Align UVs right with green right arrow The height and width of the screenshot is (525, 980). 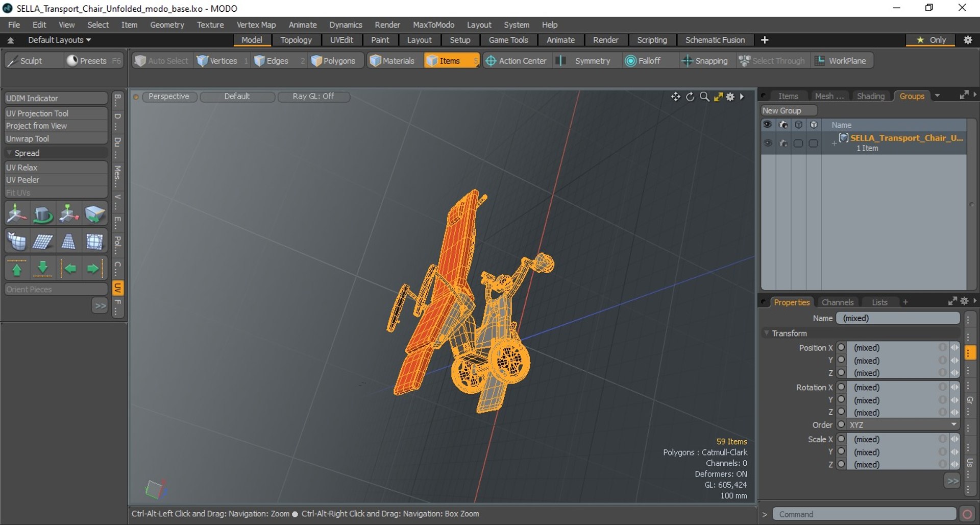pos(94,268)
